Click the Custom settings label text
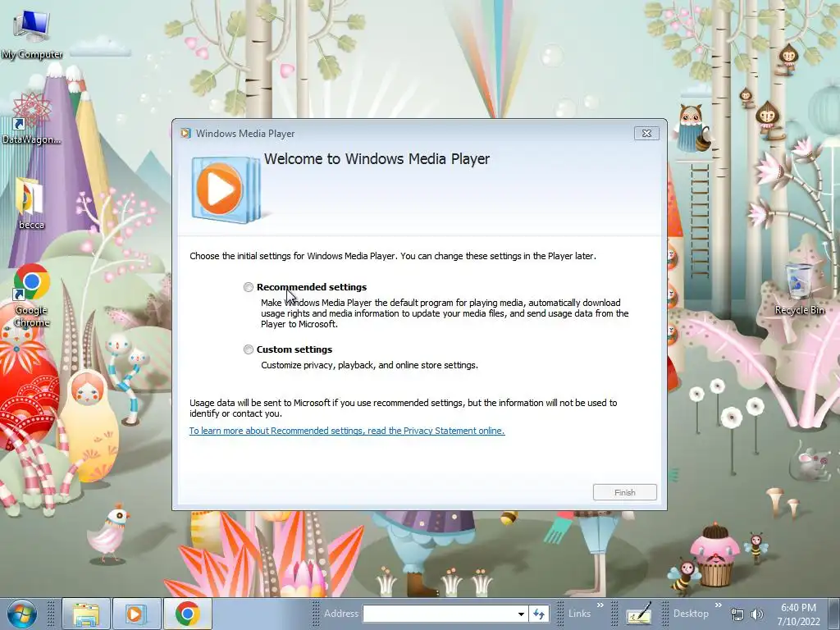 tap(294, 349)
